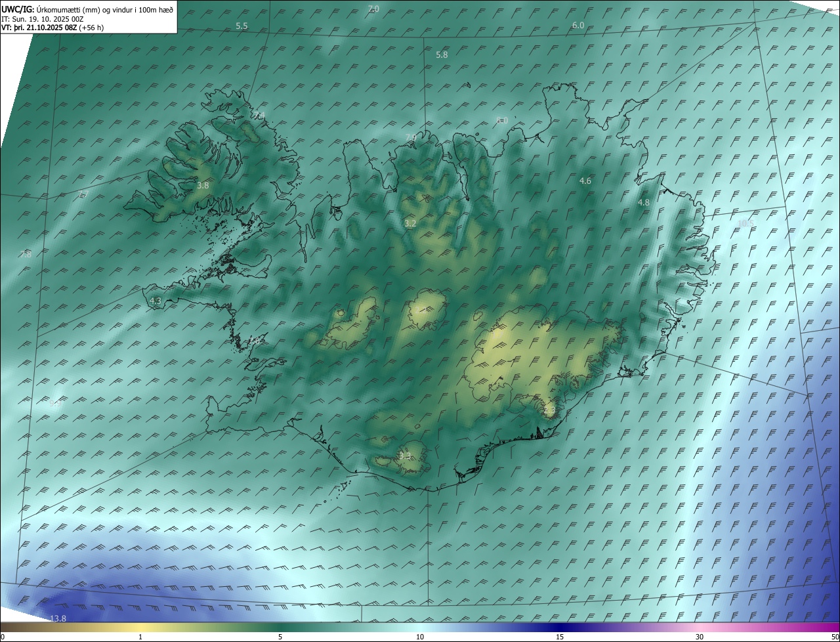840x642 pixels.
Task: Click the 2.3 value label in southeast Iceland
Action: click(549, 411)
